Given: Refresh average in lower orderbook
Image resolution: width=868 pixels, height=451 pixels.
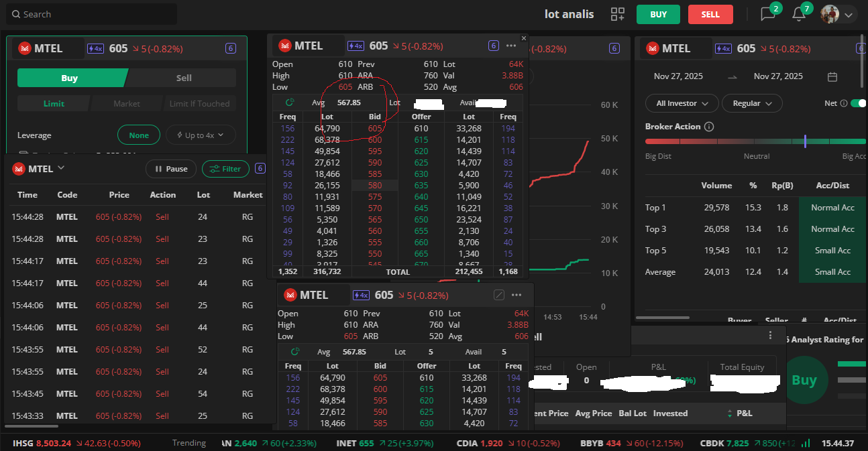Looking at the screenshot, I should pyautogui.click(x=295, y=352).
